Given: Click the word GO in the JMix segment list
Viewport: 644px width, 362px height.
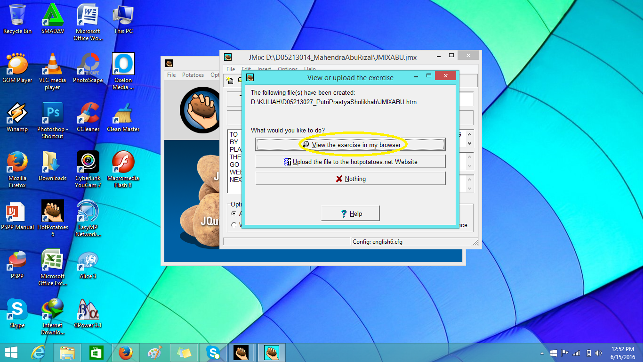Looking at the screenshot, I should 234,165.
